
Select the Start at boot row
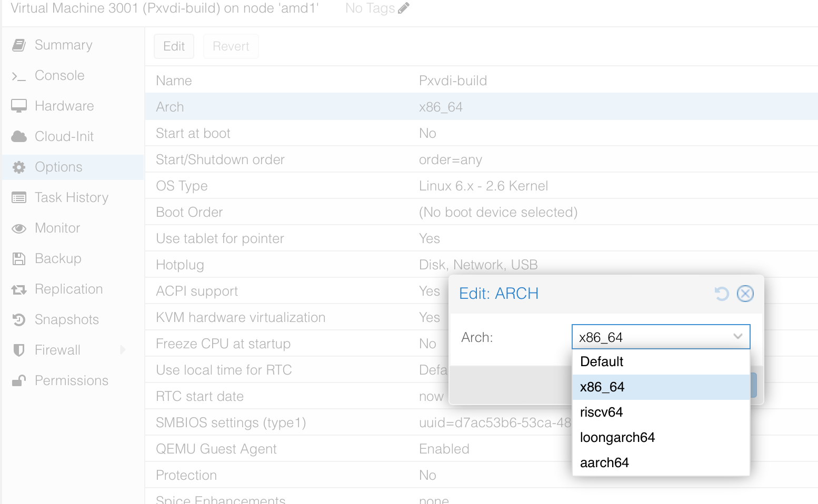point(481,133)
